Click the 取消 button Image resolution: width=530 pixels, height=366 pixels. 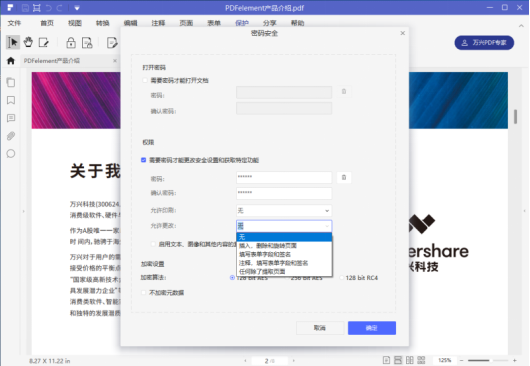pos(320,328)
